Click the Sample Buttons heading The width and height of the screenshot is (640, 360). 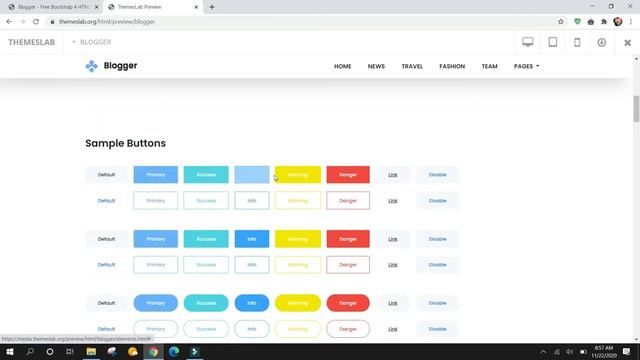(x=125, y=143)
